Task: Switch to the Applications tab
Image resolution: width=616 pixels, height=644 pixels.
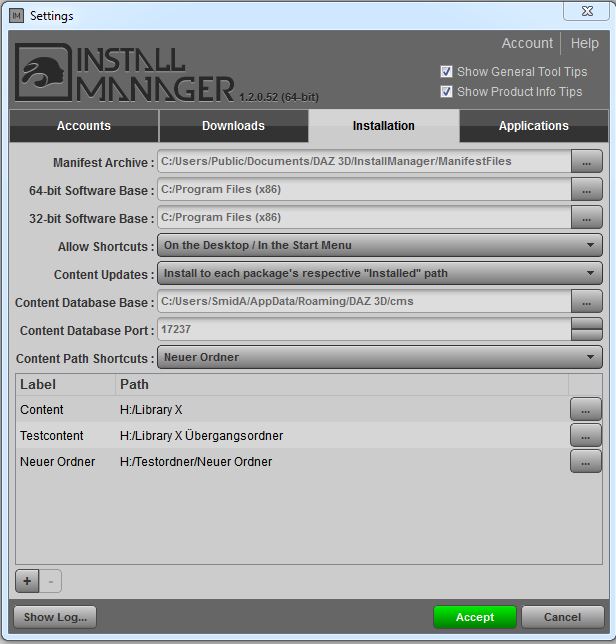Action: [x=533, y=126]
